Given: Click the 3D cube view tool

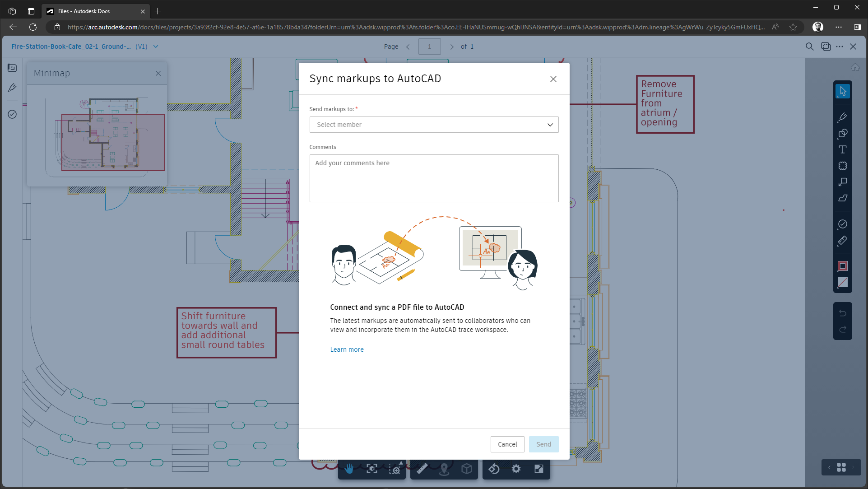Looking at the screenshot, I should point(467,469).
